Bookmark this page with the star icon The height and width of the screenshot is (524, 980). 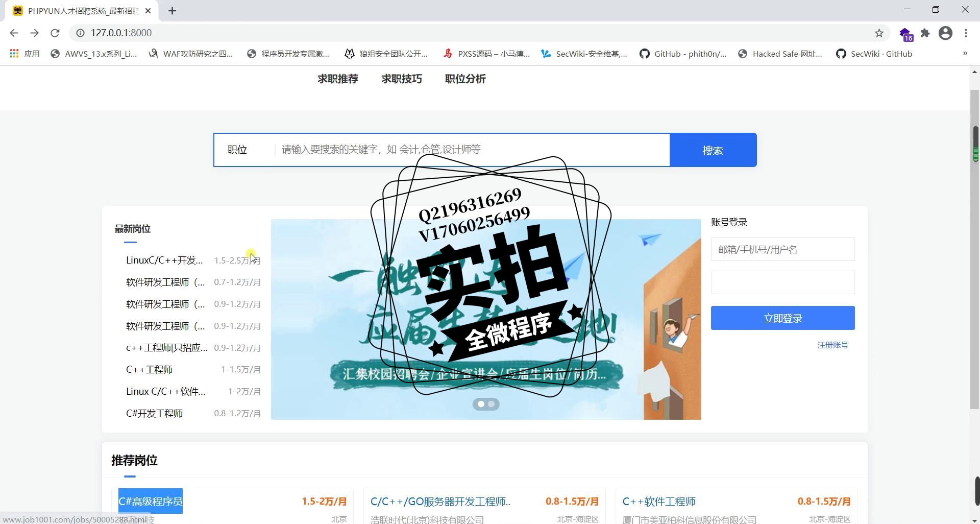(879, 33)
